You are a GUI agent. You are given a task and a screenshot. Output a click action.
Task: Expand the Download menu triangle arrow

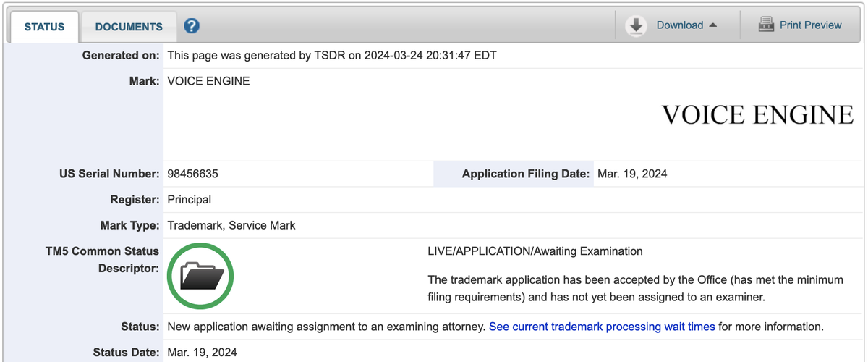[713, 25]
